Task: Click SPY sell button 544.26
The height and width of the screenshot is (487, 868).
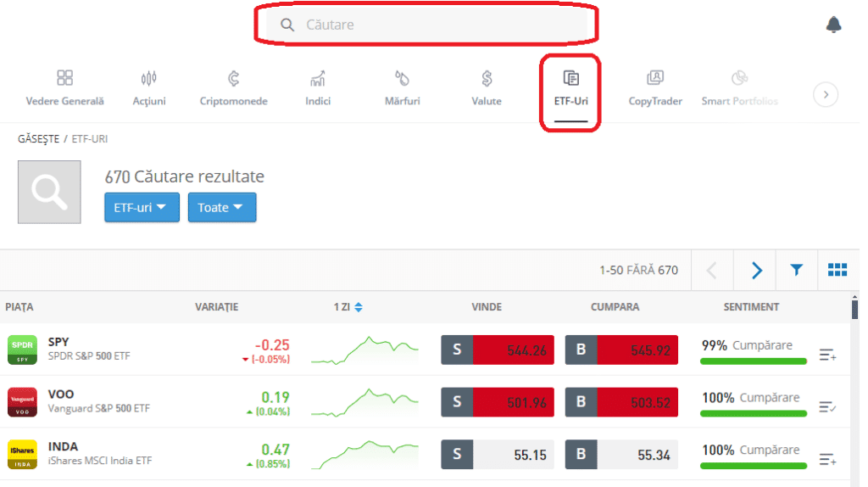Action: [x=497, y=350]
